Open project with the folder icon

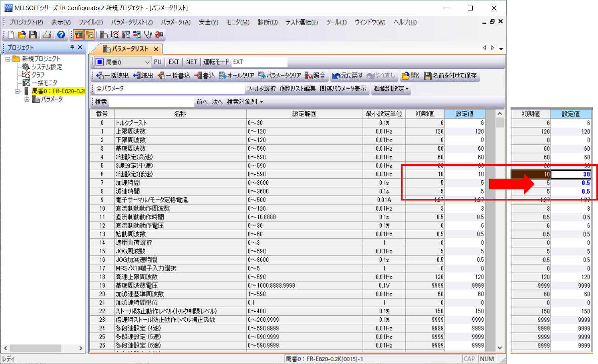tap(22, 35)
